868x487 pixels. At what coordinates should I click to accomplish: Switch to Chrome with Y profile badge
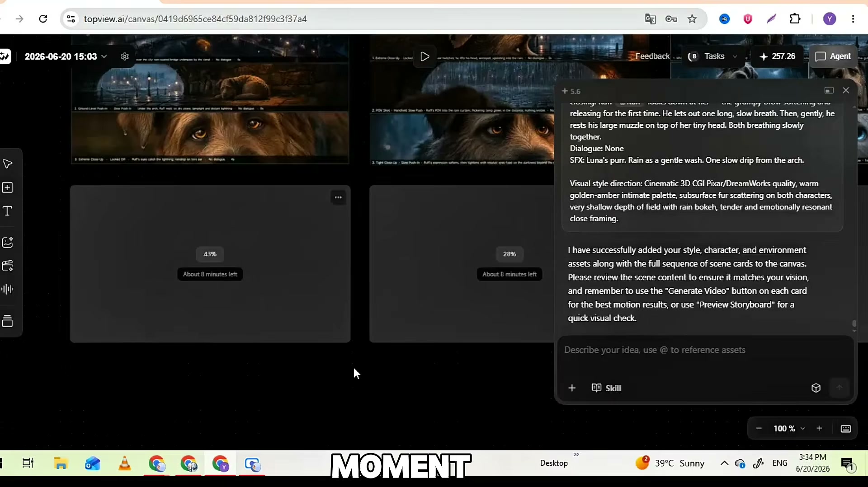click(x=221, y=464)
